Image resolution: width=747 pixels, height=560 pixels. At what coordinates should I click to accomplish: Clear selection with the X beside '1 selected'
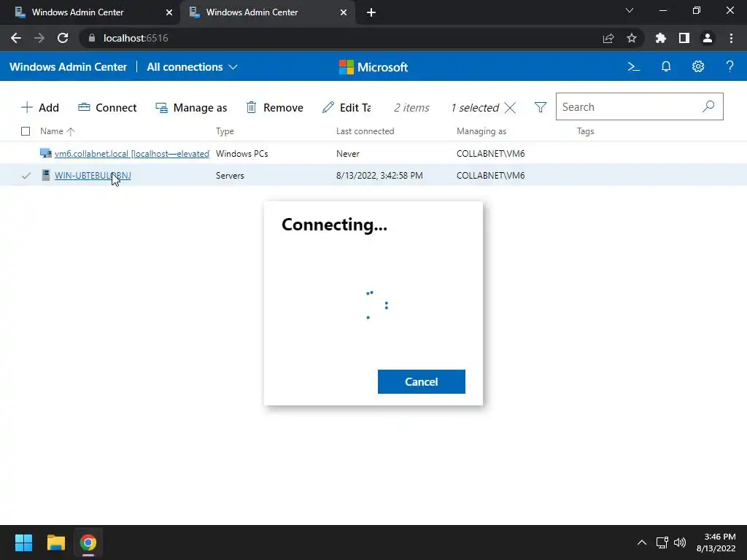(x=510, y=108)
